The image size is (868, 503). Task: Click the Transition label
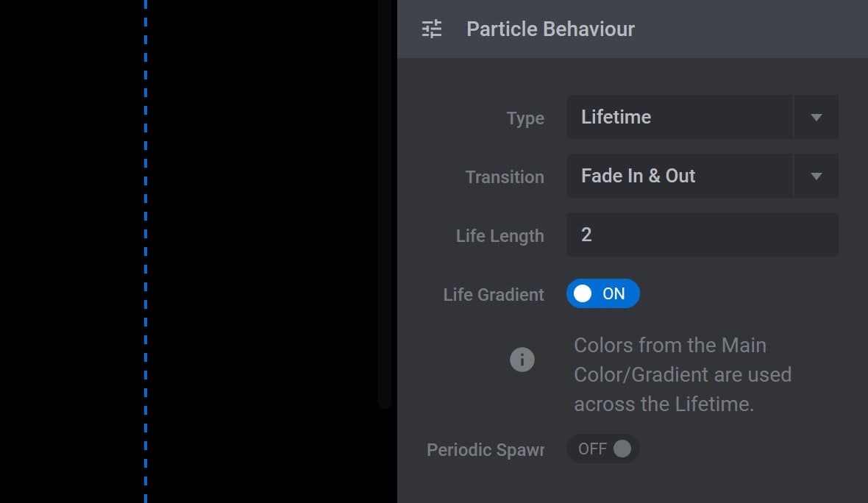(x=505, y=177)
